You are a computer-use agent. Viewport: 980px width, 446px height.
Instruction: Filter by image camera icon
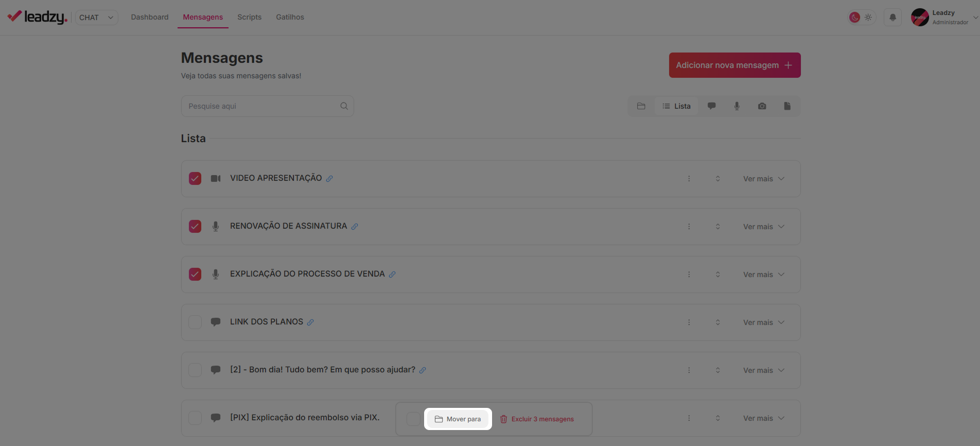[762, 106]
